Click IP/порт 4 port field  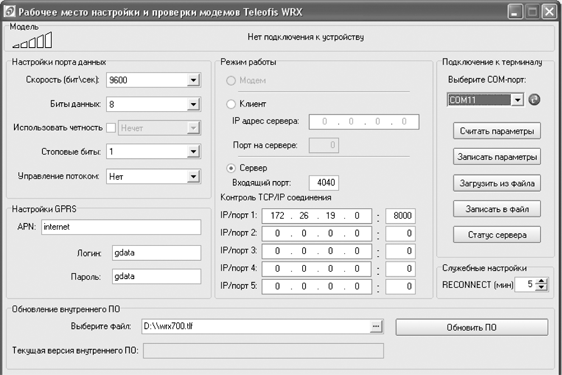(x=401, y=269)
